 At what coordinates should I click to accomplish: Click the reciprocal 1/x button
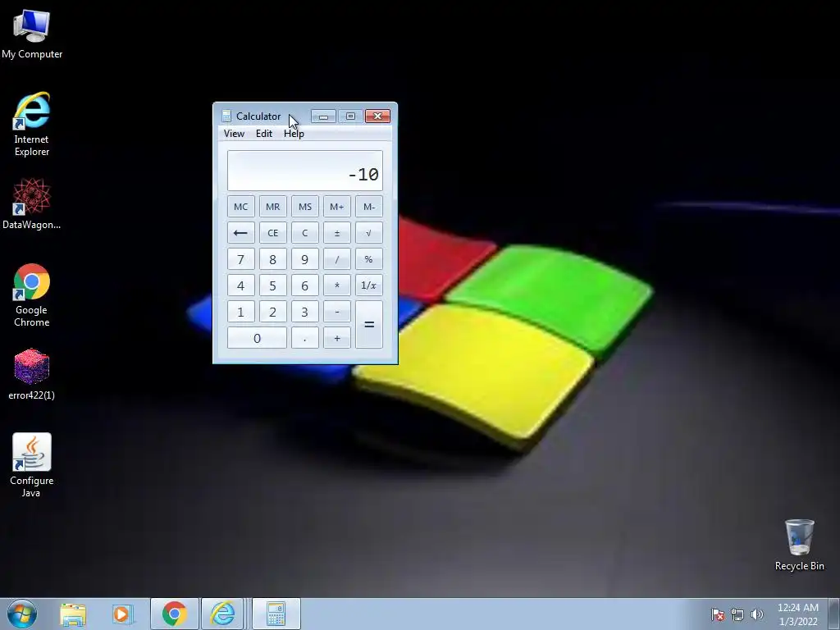point(369,285)
